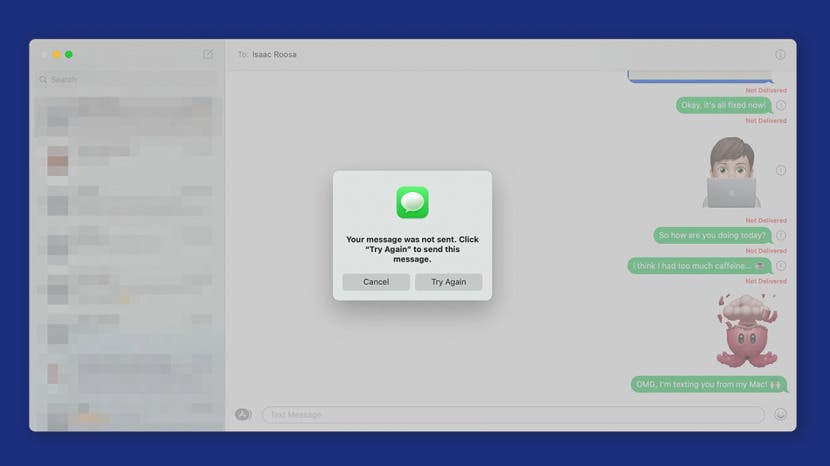The width and height of the screenshot is (830, 466).
Task: Click the "OMG, I'm texting you from my Mac!" bubble
Action: coord(709,384)
